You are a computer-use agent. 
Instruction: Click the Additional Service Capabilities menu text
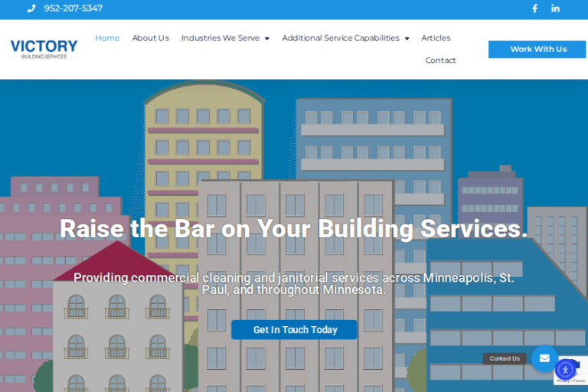(x=340, y=38)
